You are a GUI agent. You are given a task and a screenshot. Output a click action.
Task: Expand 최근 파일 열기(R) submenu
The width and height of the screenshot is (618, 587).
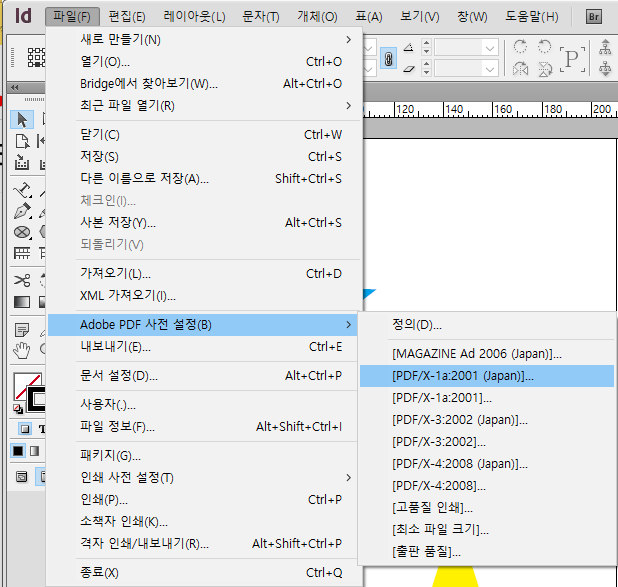pyautogui.click(x=348, y=106)
